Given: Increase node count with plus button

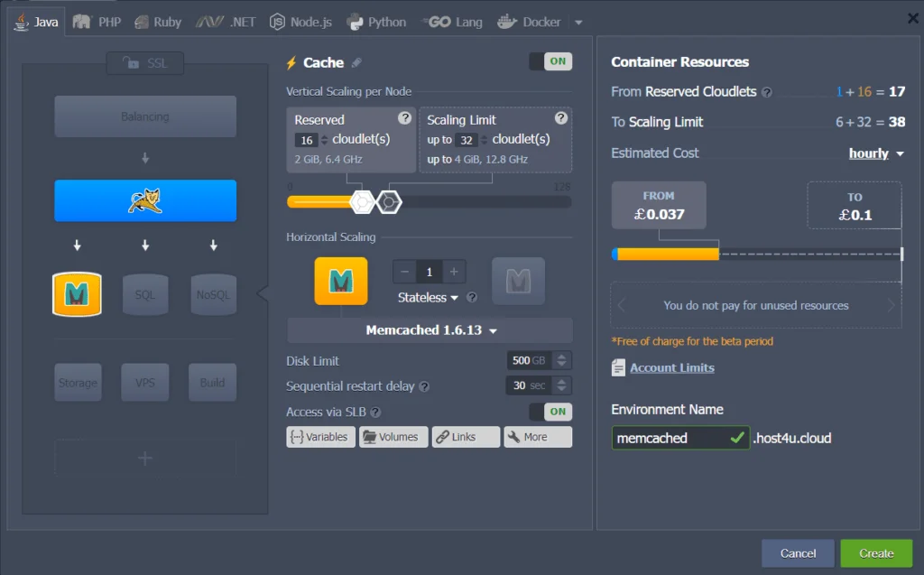Looking at the screenshot, I should point(454,272).
